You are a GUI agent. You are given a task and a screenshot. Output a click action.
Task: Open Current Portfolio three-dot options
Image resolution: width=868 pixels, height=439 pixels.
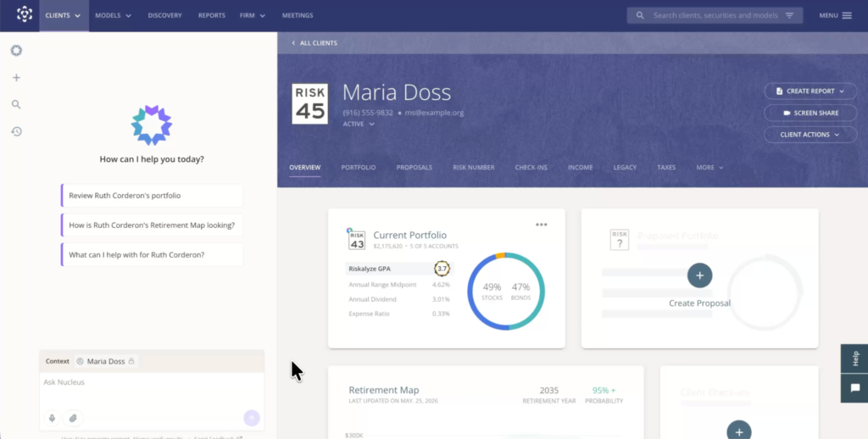[542, 225]
